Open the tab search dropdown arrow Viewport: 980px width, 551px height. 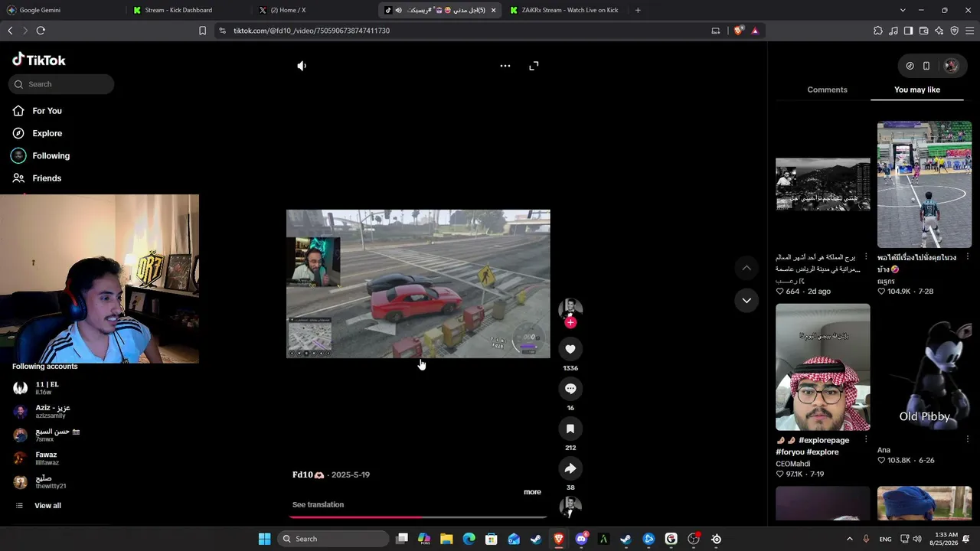(903, 10)
